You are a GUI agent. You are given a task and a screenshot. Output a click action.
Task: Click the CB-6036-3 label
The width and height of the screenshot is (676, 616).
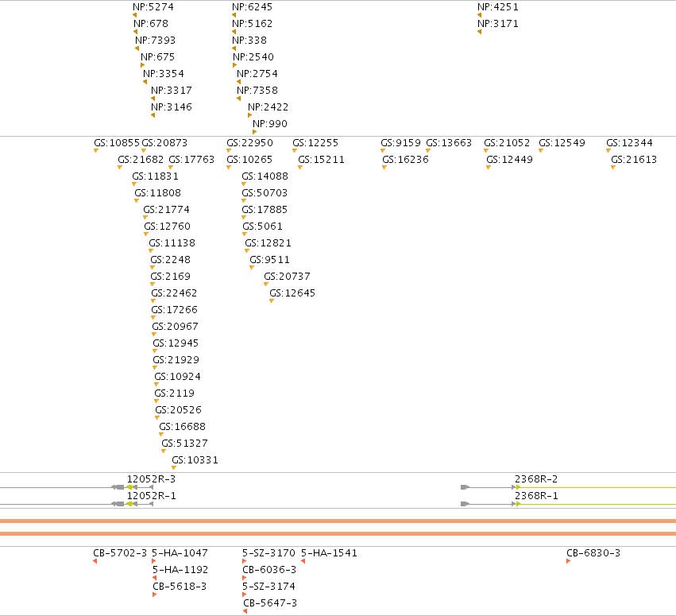pyautogui.click(x=269, y=570)
